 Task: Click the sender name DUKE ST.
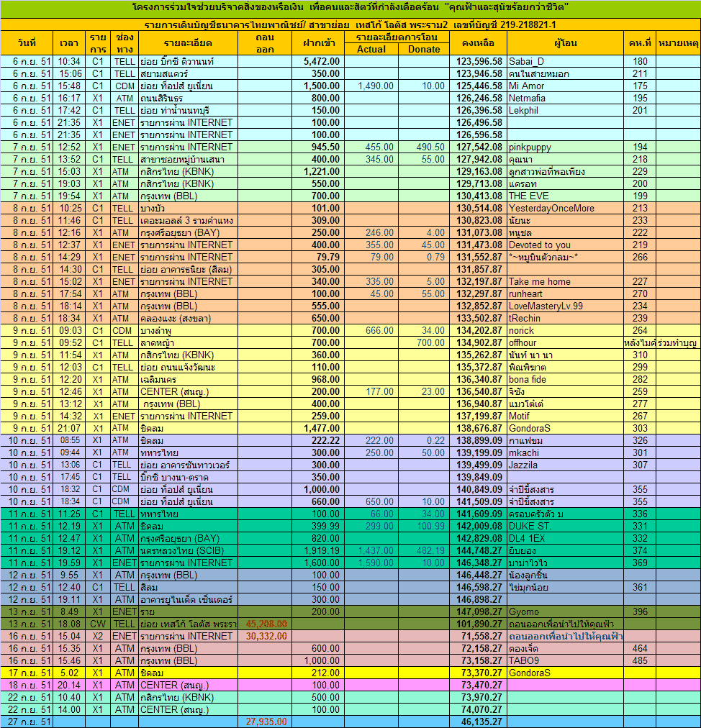[530, 526]
